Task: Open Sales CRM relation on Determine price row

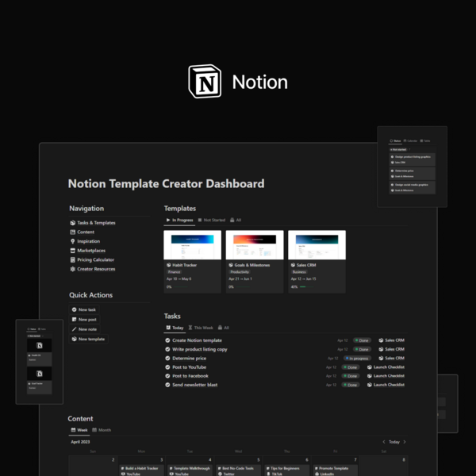Action: [x=392, y=359]
